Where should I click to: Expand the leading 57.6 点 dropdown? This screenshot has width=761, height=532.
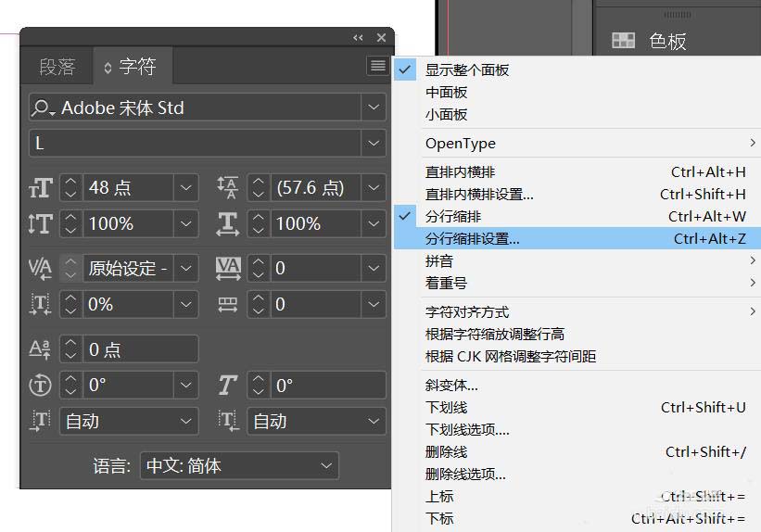(x=374, y=187)
